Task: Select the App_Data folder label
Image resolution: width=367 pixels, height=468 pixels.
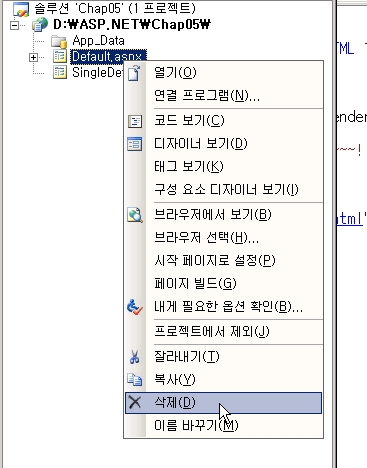Action: click(99, 41)
